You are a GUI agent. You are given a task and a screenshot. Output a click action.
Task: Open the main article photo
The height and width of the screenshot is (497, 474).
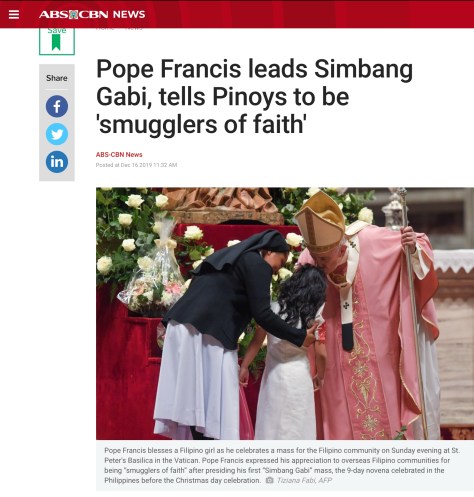(285, 313)
